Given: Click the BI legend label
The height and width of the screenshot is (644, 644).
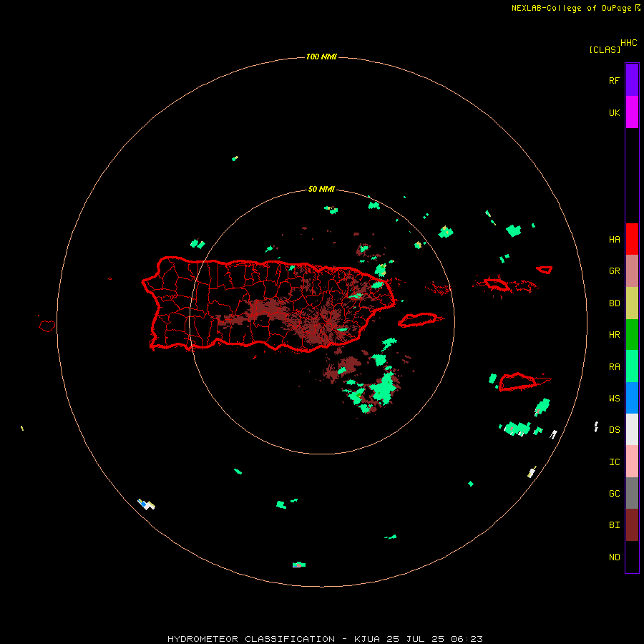Looking at the screenshot, I should pyautogui.click(x=614, y=525).
